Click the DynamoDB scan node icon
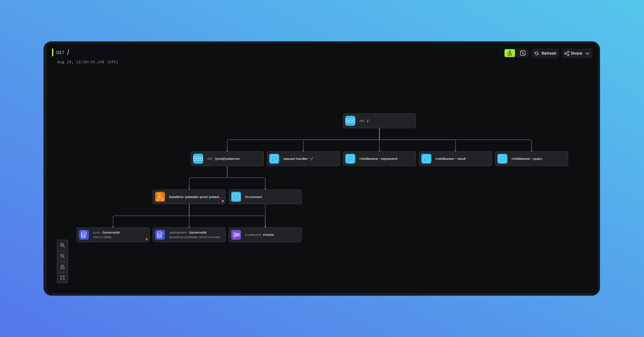 tap(84, 234)
